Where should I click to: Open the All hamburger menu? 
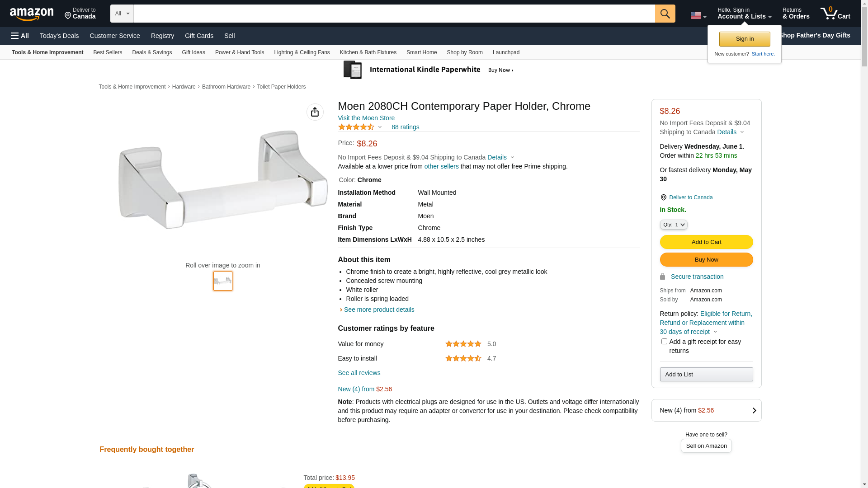(x=20, y=36)
